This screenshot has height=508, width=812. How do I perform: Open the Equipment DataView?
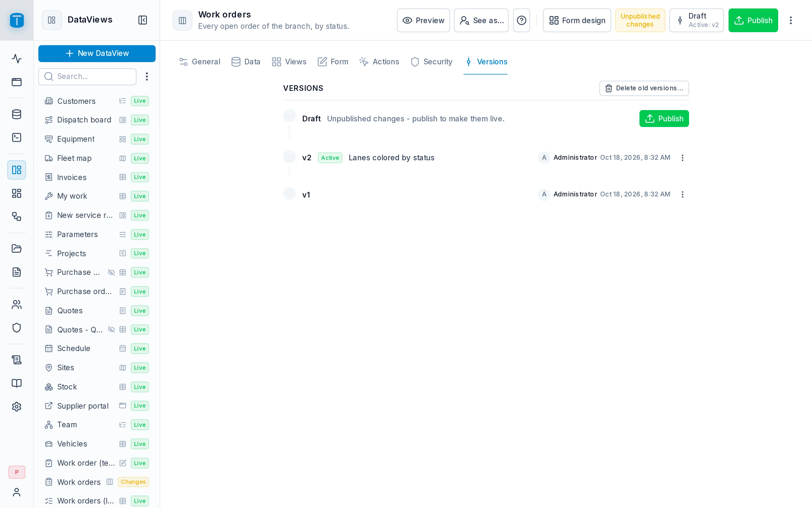pyautogui.click(x=97, y=139)
